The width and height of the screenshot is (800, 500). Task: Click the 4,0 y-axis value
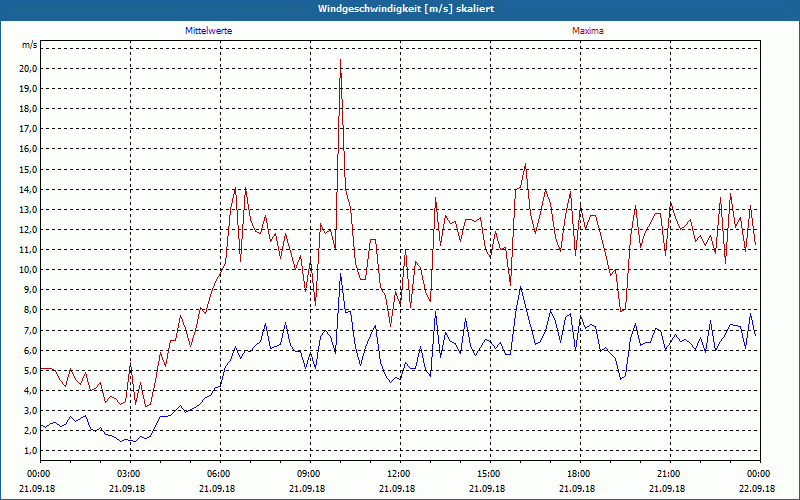[x=31, y=391]
